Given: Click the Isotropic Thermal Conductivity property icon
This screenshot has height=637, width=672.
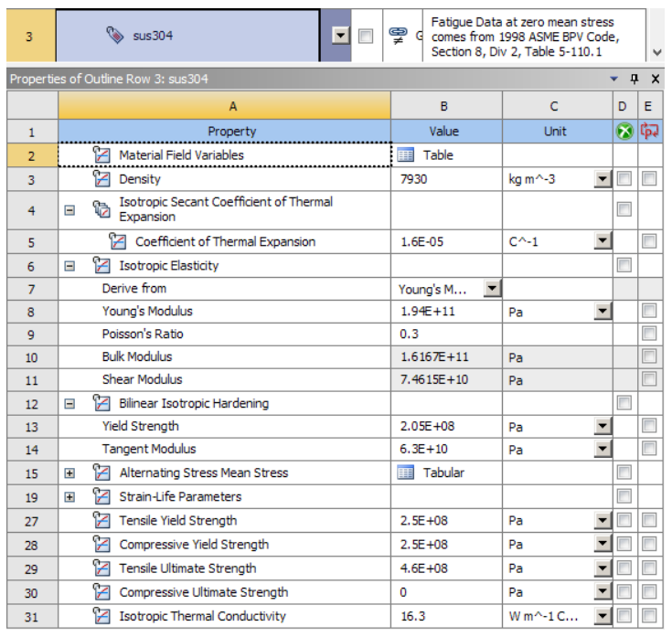Looking at the screenshot, I should tap(101, 616).
